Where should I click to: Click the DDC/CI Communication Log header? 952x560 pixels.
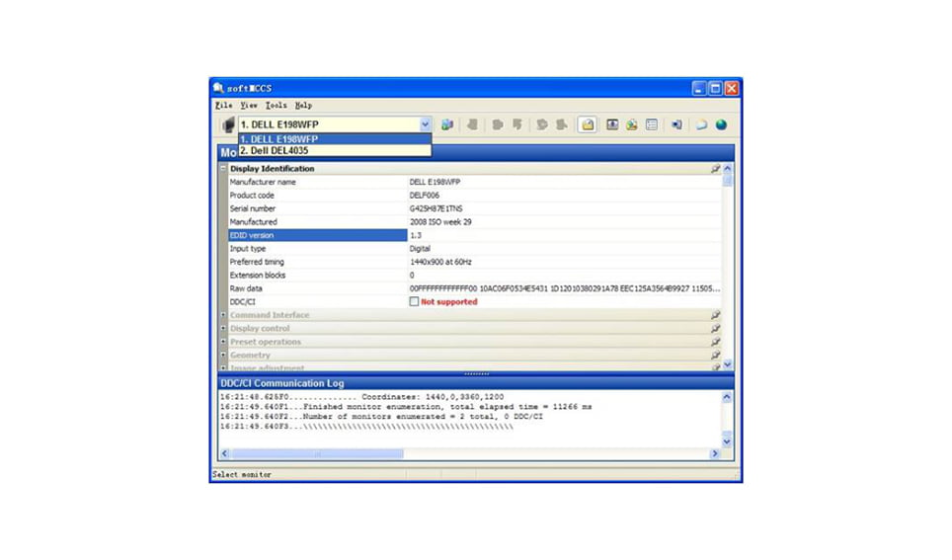[476, 383]
